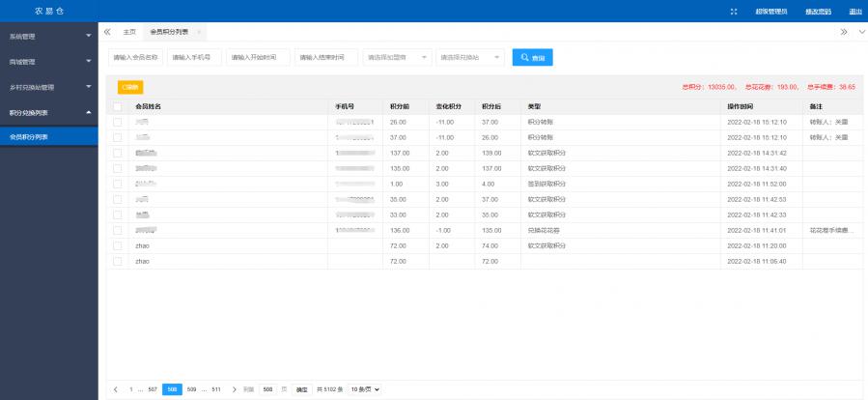Viewport: 868px width, 400px height.
Task: Check the select-all checkbox in table header
Action: point(118,106)
